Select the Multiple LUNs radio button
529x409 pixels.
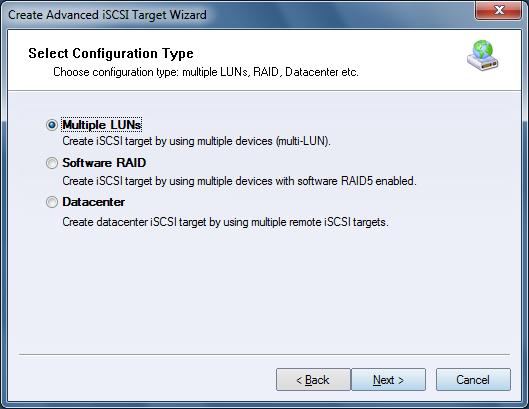[x=52, y=125]
